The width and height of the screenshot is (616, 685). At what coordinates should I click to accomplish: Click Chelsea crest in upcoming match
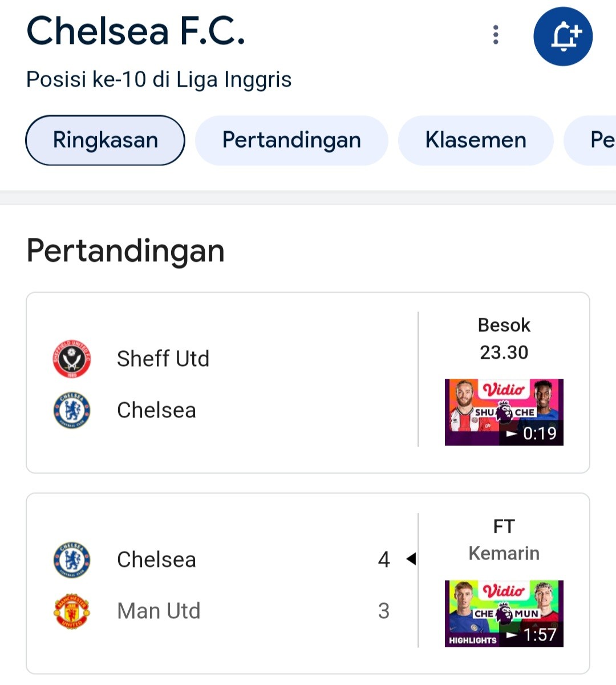point(72,410)
